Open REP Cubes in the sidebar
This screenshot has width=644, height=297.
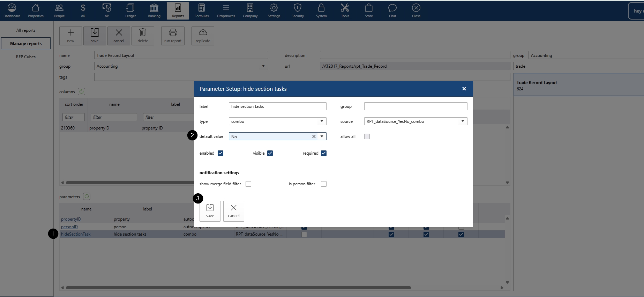click(26, 57)
